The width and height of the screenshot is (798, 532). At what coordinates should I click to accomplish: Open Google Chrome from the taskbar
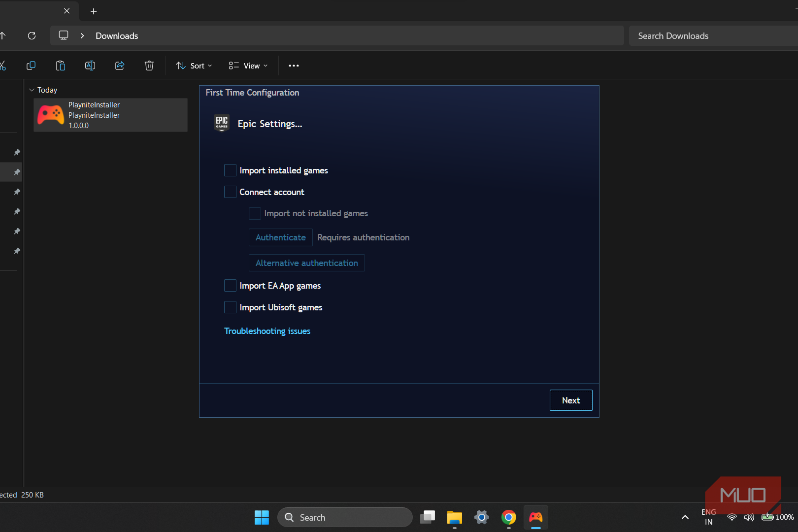pos(509,517)
